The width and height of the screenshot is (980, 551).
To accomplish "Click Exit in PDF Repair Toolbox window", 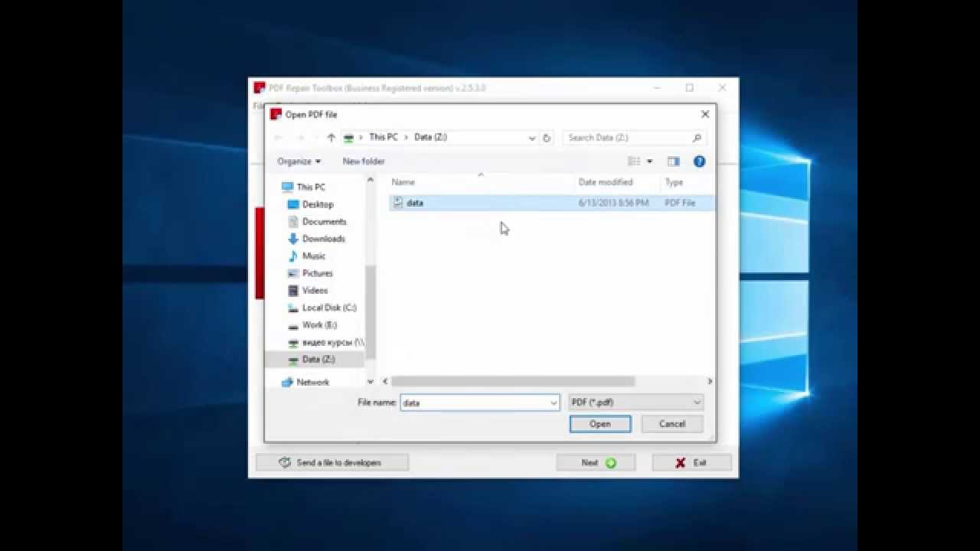I will [x=691, y=463].
